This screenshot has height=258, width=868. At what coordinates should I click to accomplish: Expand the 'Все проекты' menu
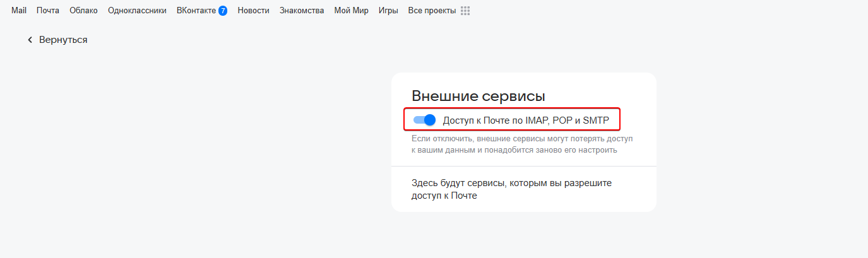click(x=432, y=11)
